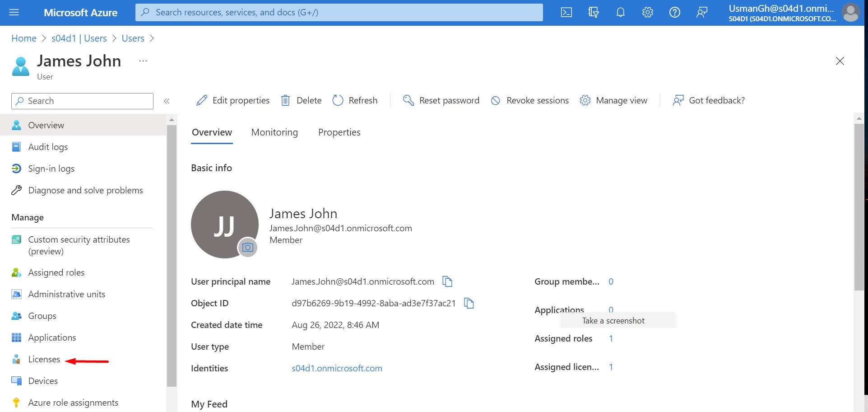
Task: Refresh the user overview
Action: [355, 100]
